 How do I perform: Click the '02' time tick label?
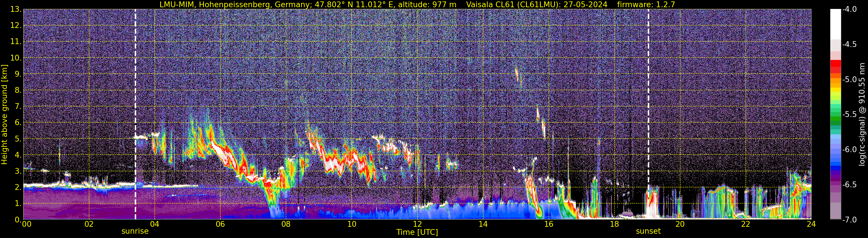[89, 224]
